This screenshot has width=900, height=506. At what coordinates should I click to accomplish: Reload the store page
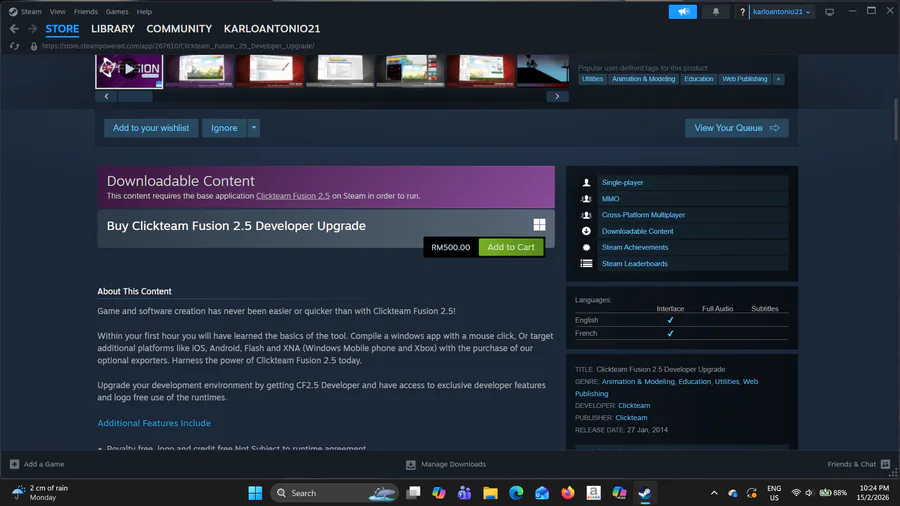[x=14, y=46]
